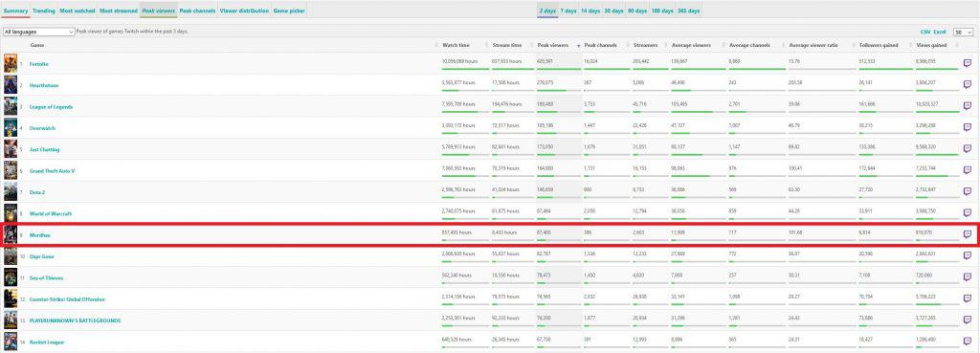This screenshot has width=980, height=353.
Task: Sort table by Average channels column
Action: coord(749,45)
